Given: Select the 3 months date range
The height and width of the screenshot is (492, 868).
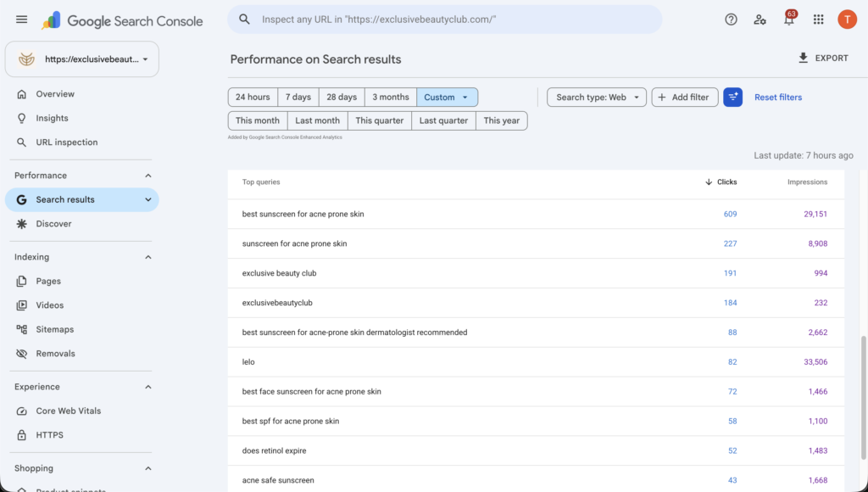Looking at the screenshot, I should (x=391, y=97).
